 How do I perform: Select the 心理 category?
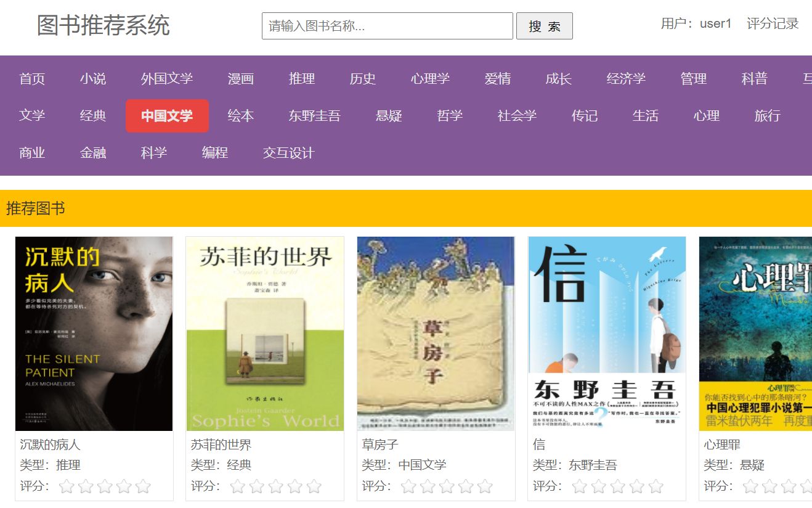pyautogui.click(x=707, y=116)
